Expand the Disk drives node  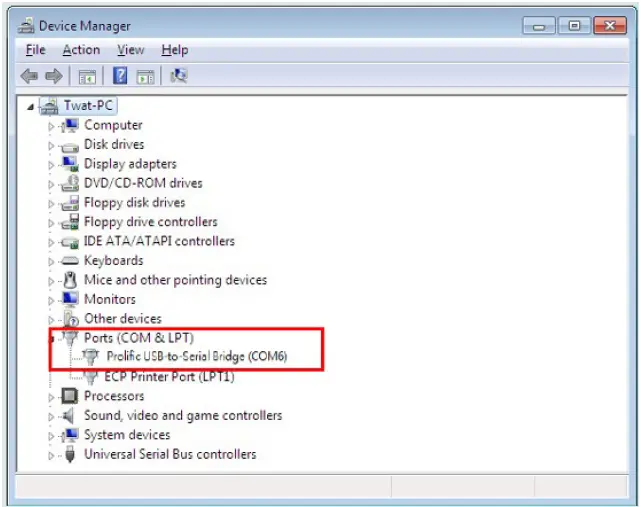click(51, 146)
